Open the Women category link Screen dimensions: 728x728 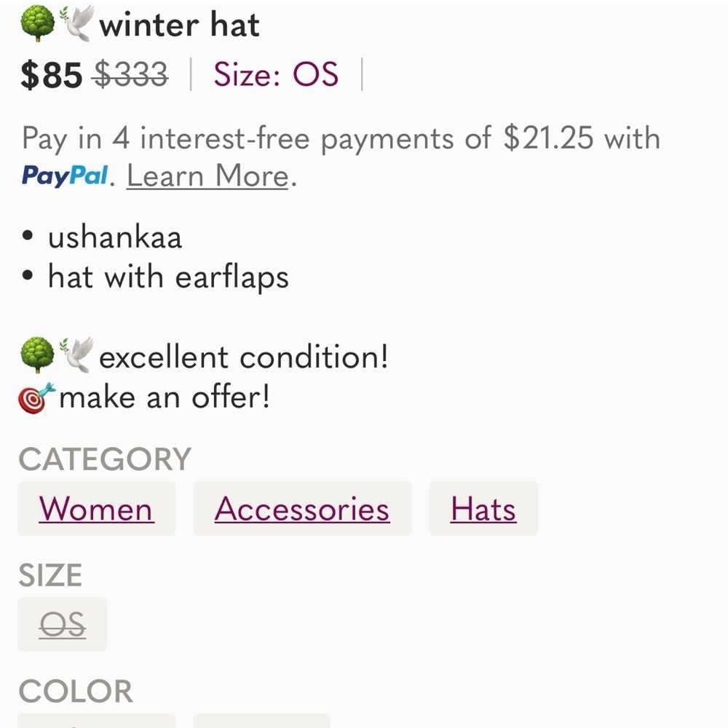click(x=96, y=509)
